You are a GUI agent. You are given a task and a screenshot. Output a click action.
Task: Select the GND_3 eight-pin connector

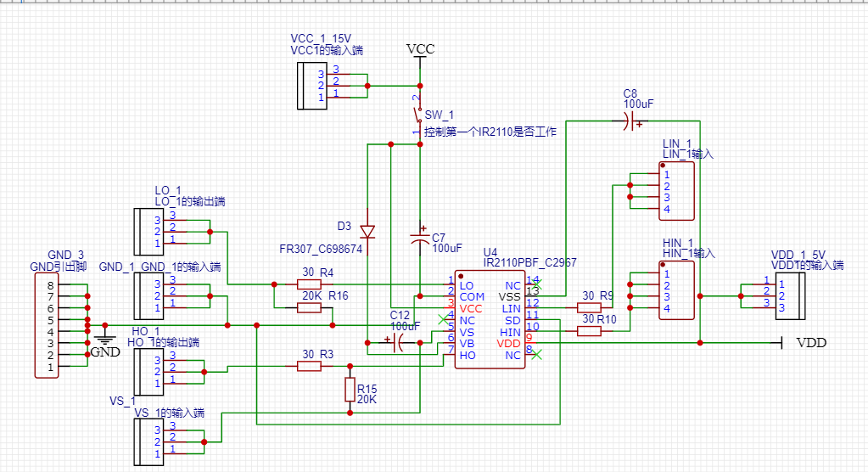46,325
